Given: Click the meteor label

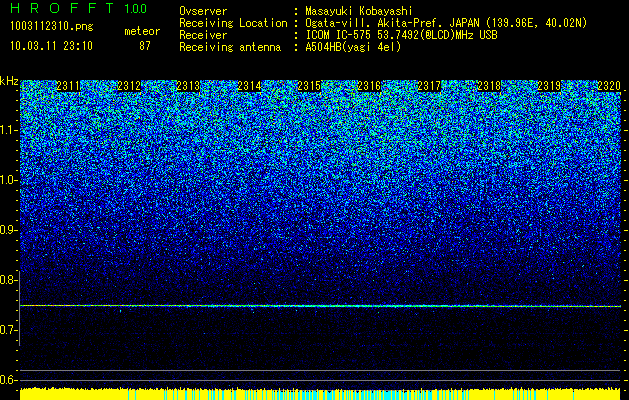Looking at the screenshot, I should 142,31.
